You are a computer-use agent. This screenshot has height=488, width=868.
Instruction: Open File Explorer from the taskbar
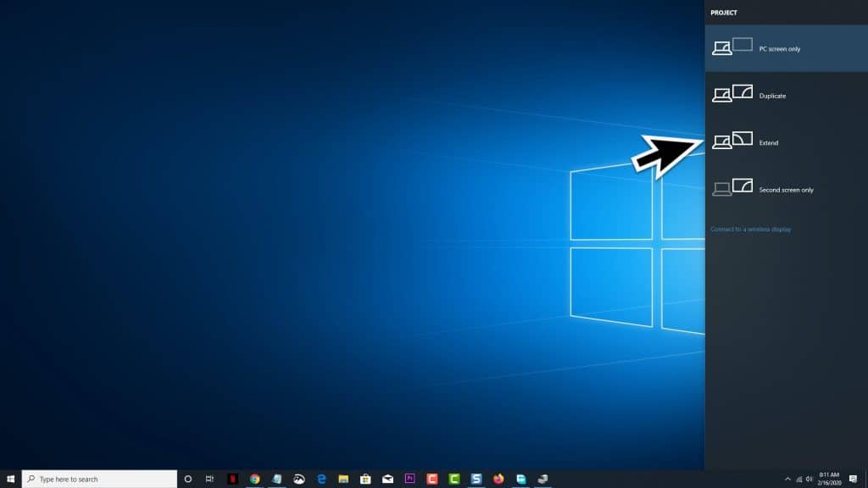point(342,477)
